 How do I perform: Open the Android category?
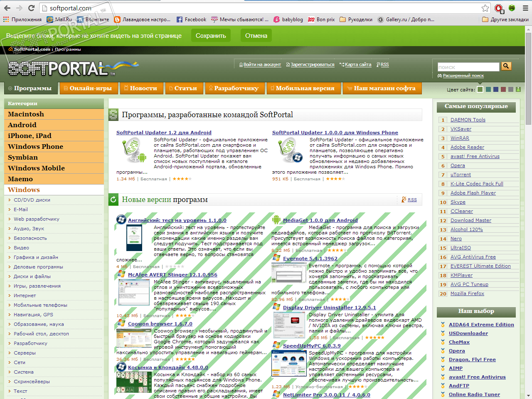54,125
